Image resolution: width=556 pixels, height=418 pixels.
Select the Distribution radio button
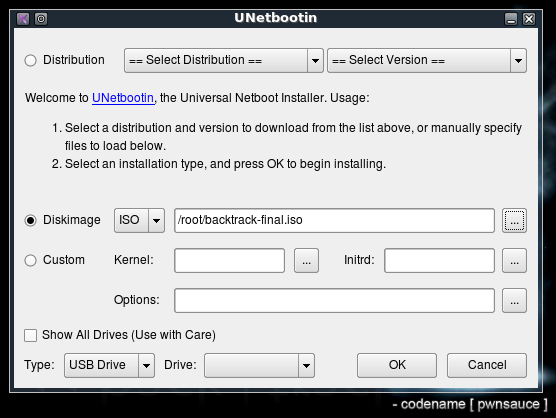pos(30,60)
